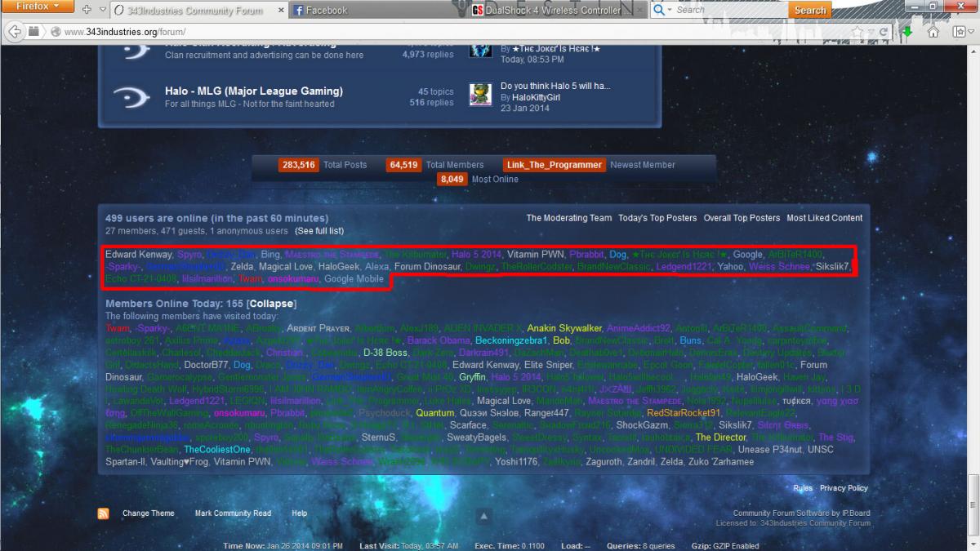This screenshot has width=980, height=551.
Task: Go to the browser home page icon
Action: tap(933, 32)
